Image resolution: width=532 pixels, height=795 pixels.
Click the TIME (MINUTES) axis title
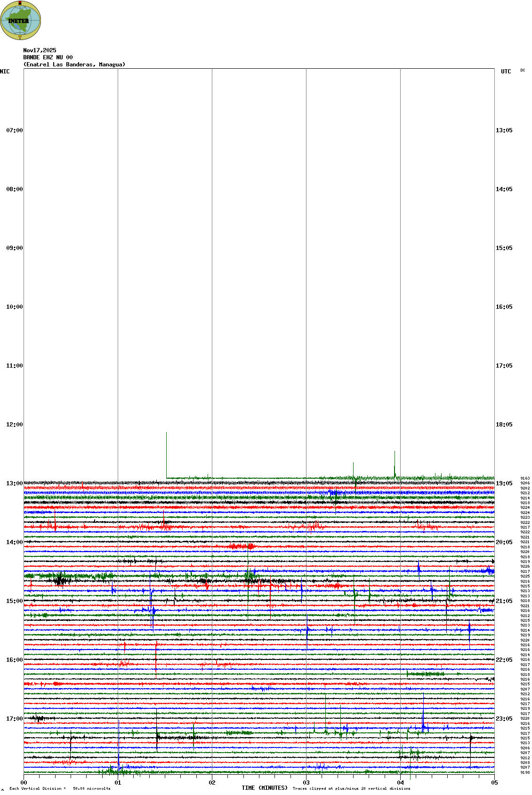265,788
